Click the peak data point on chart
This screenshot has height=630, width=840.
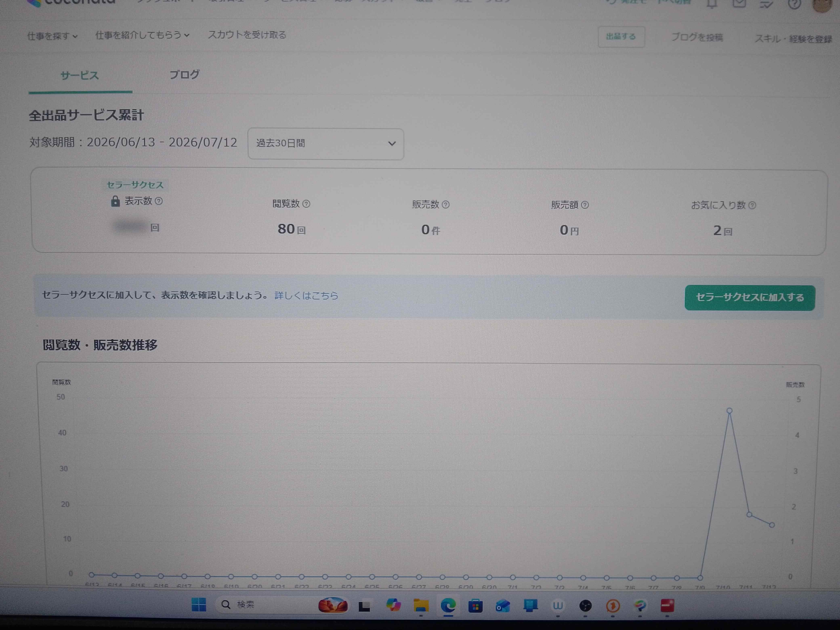point(730,411)
